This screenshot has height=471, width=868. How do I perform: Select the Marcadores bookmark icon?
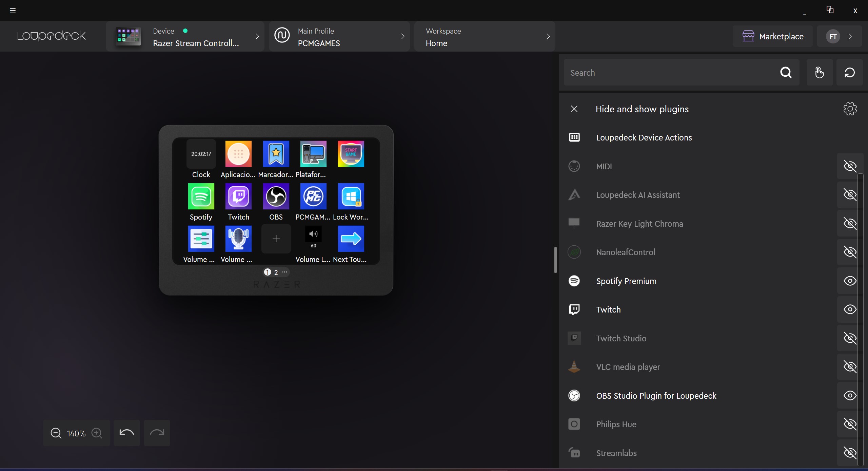276,154
